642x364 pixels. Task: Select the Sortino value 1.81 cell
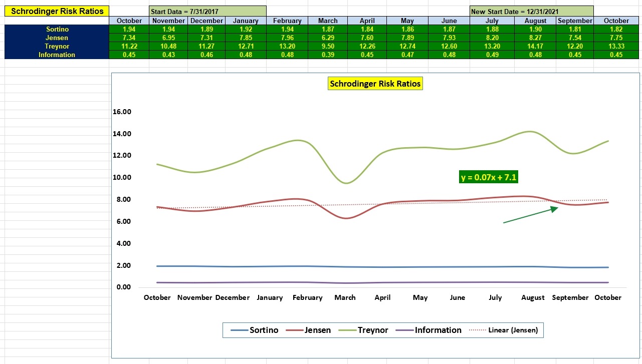click(575, 30)
